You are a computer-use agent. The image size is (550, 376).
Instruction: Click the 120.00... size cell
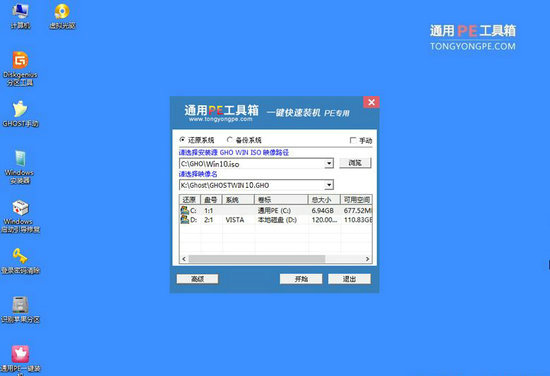[324, 220]
